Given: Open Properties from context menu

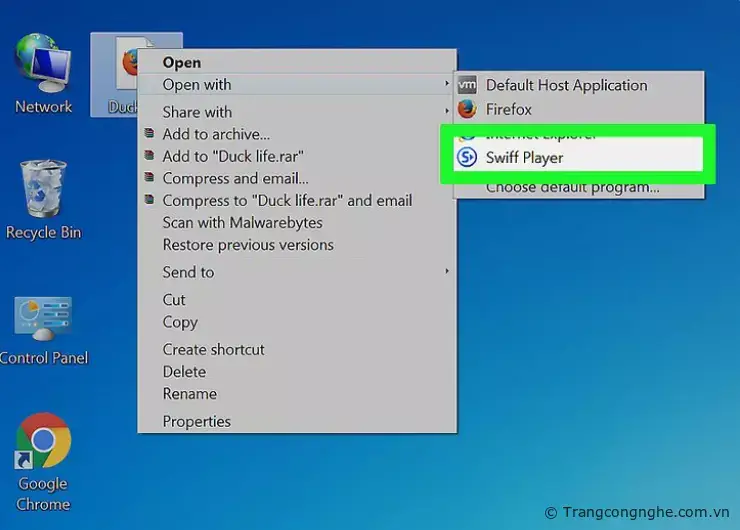Looking at the screenshot, I should pyautogui.click(x=196, y=421).
